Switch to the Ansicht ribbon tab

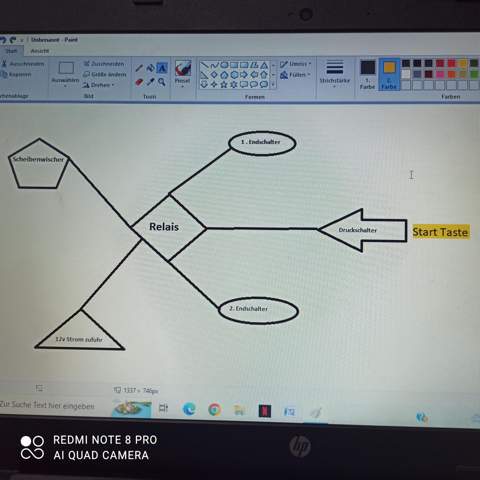[40, 51]
